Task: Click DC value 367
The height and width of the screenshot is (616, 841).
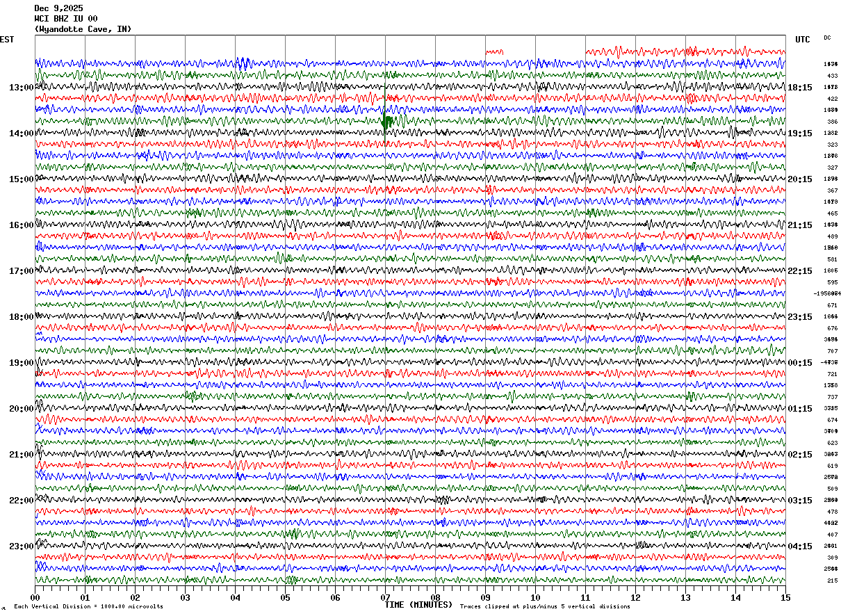Action: (832, 191)
